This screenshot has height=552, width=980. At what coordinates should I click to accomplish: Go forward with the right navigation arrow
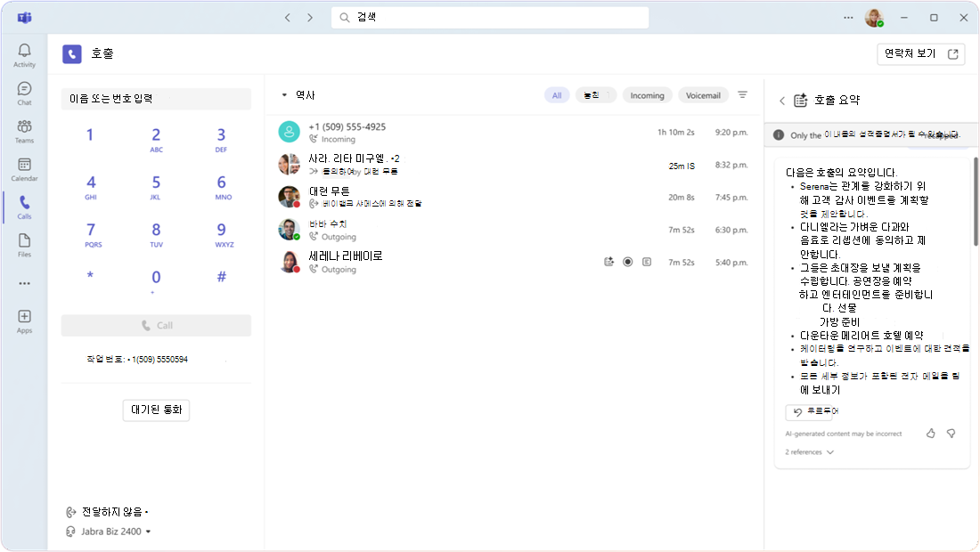click(x=310, y=18)
